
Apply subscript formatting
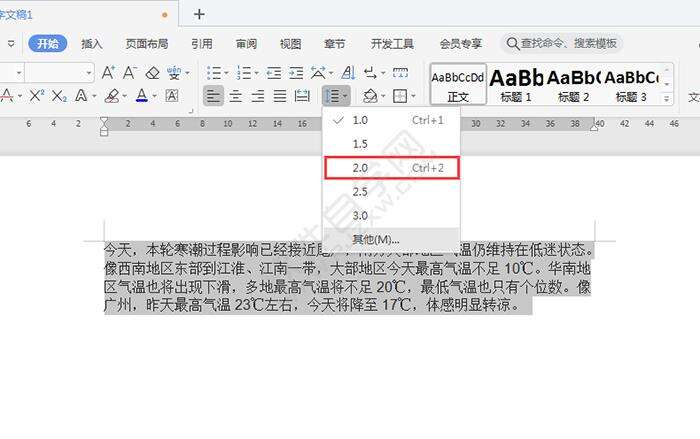point(59,96)
